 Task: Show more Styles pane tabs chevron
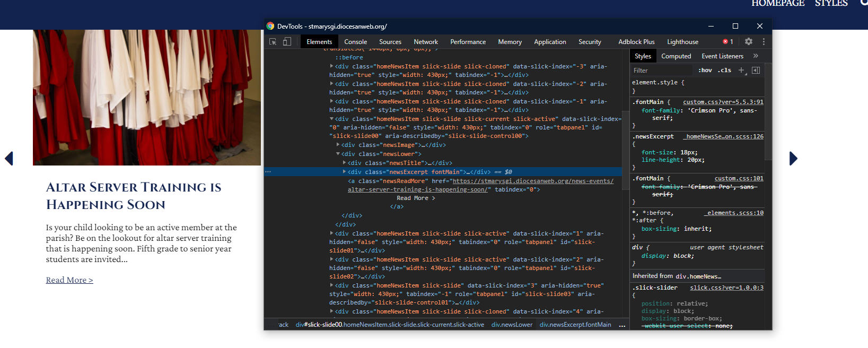click(x=756, y=56)
